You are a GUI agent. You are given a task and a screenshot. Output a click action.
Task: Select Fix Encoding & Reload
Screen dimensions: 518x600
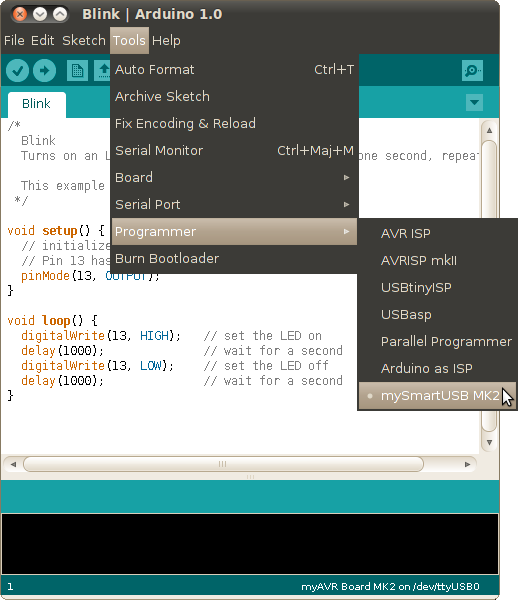[234, 123]
